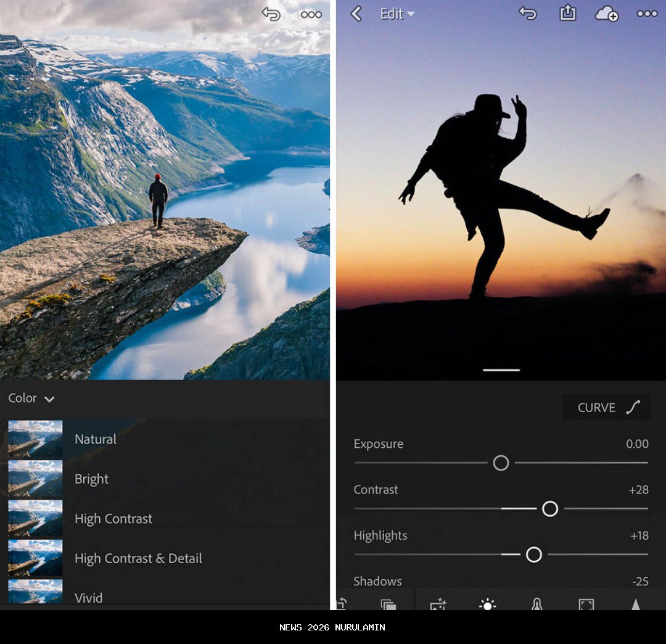Select the Bright profile label
This screenshot has height=644, width=666.
pyautogui.click(x=91, y=479)
